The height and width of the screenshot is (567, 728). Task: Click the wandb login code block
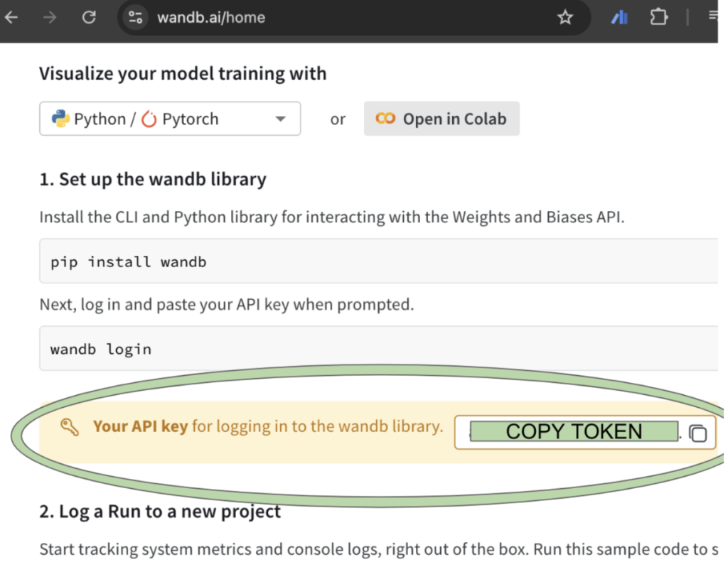[378, 348]
